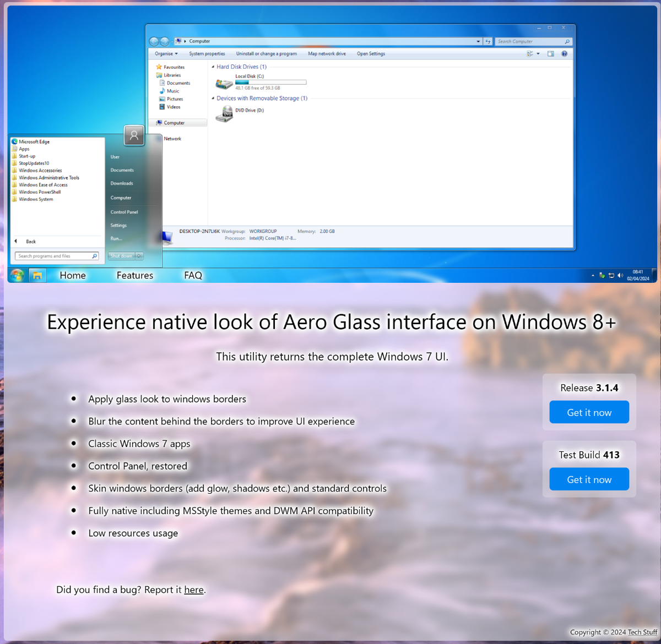Screen dimensions: 661x644
Task: Select Run... in the Start menu
Action: (x=116, y=238)
